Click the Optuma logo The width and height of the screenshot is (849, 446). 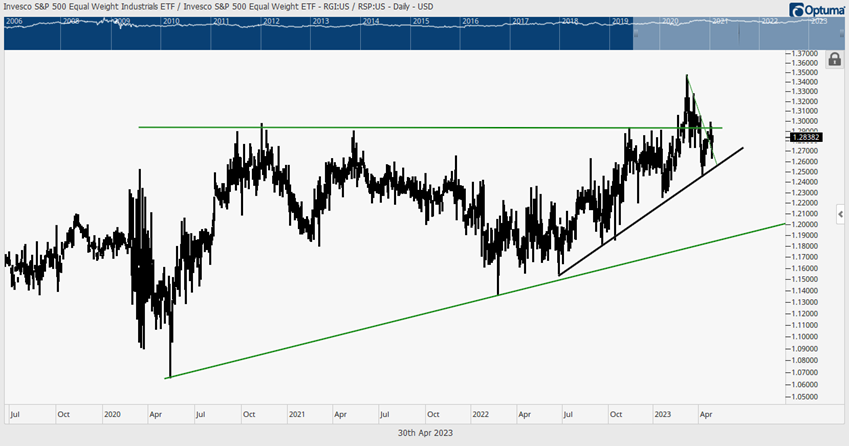[x=818, y=9]
